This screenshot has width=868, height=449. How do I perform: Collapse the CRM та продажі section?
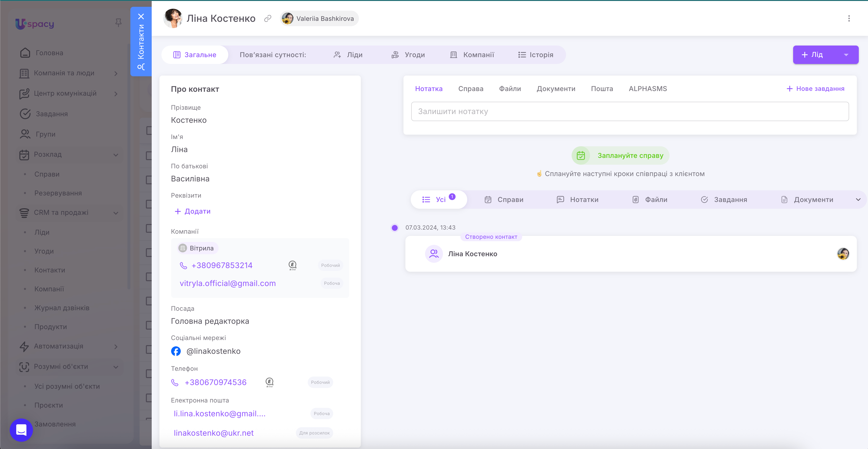(x=116, y=213)
